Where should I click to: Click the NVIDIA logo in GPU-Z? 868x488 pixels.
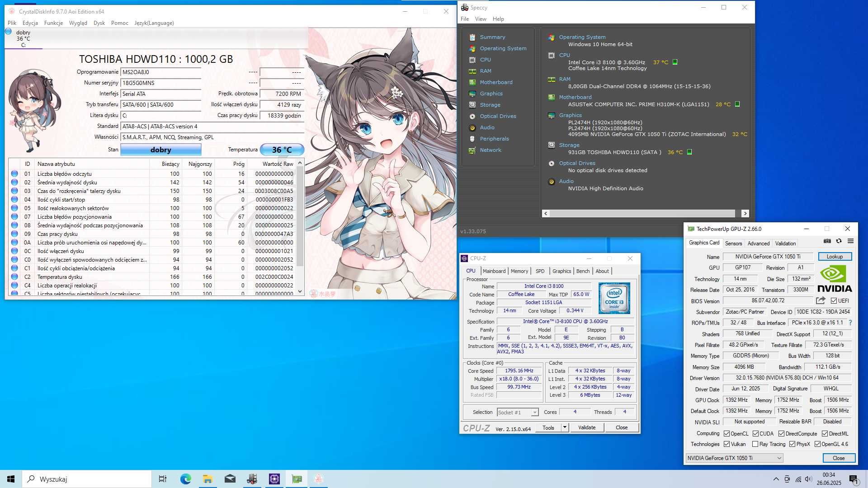coord(834,279)
